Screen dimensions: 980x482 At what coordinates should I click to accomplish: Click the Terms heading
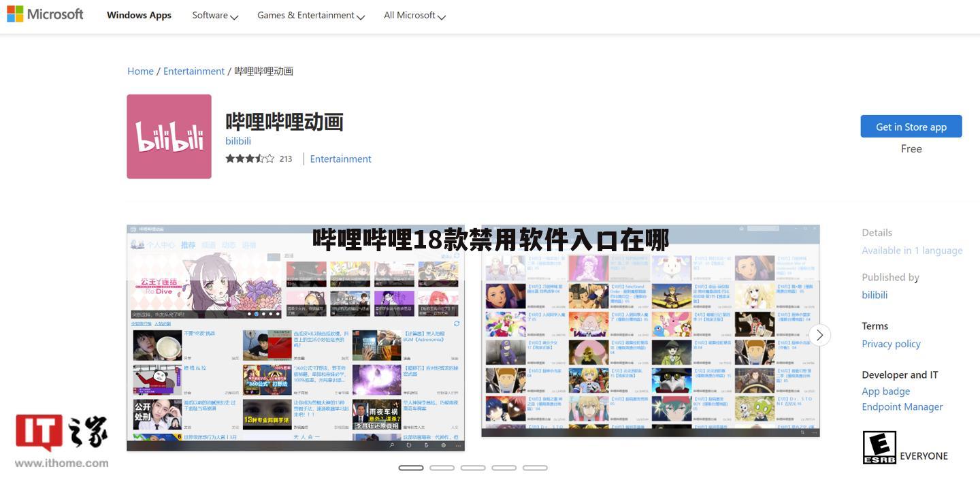coord(875,326)
